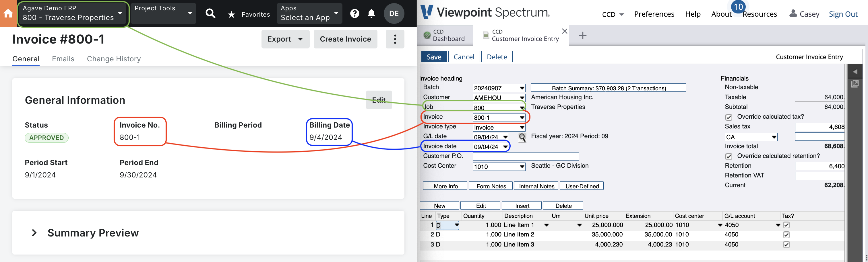
Task: Click the Retention amount field
Action: pyautogui.click(x=819, y=167)
